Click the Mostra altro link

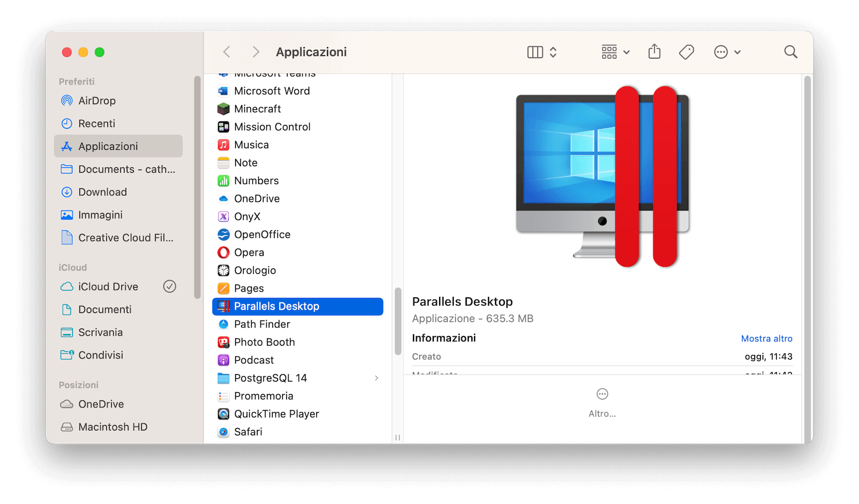(766, 339)
